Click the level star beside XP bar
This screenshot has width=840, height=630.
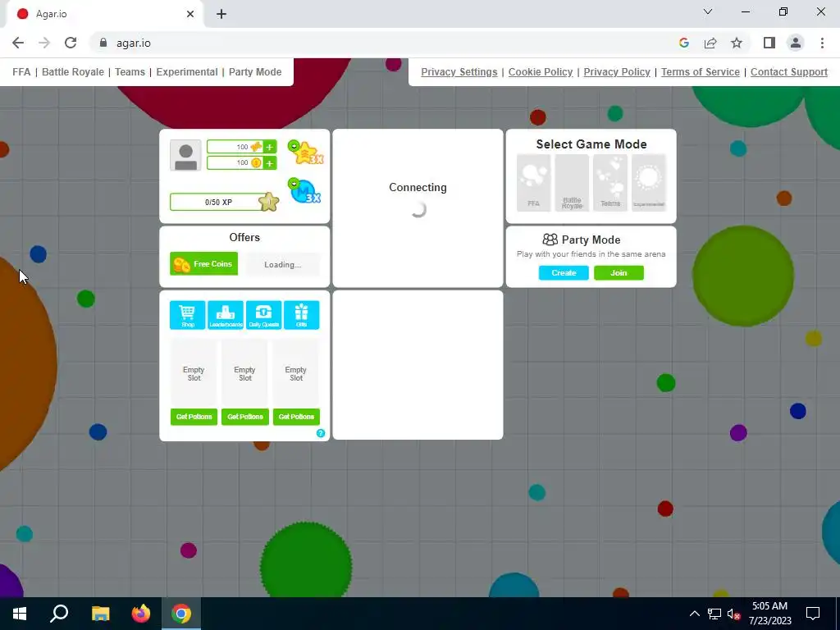tap(268, 202)
